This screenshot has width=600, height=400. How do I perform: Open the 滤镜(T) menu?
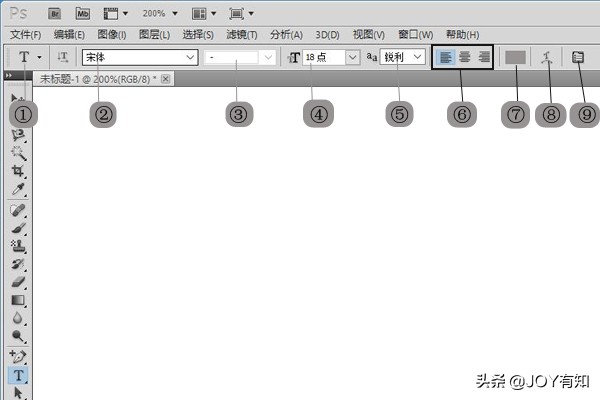(x=241, y=35)
